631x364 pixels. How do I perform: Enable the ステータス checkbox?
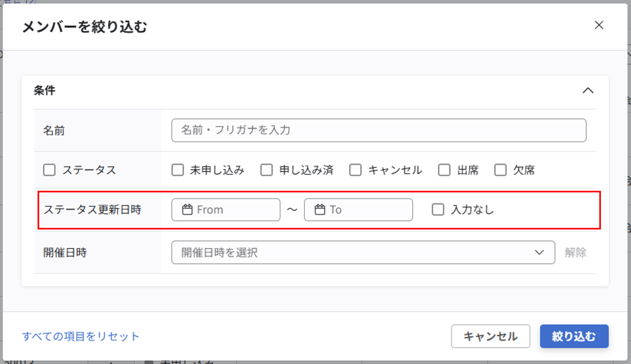49,170
